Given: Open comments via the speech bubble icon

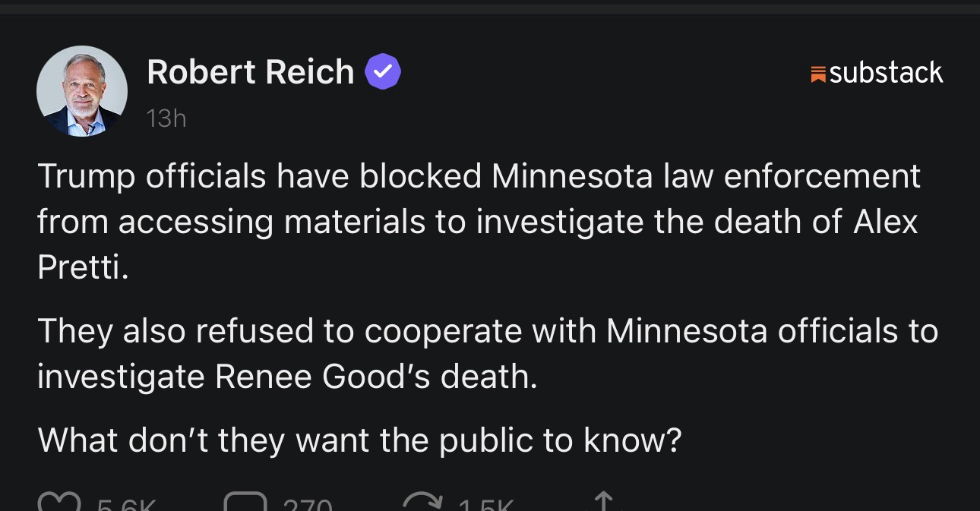Looking at the screenshot, I should tap(245, 503).
